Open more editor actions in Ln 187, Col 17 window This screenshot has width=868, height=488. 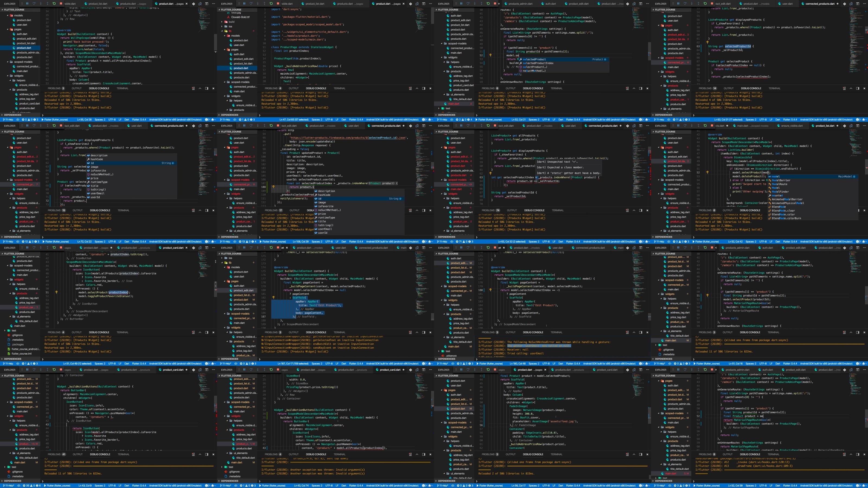click(430, 248)
